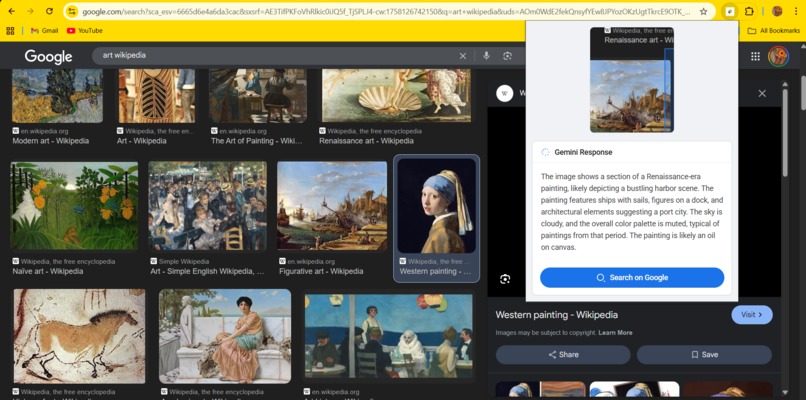The image size is (806, 400).
Task: Go back with the browser back arrow
Action: (x=12, y=11)
